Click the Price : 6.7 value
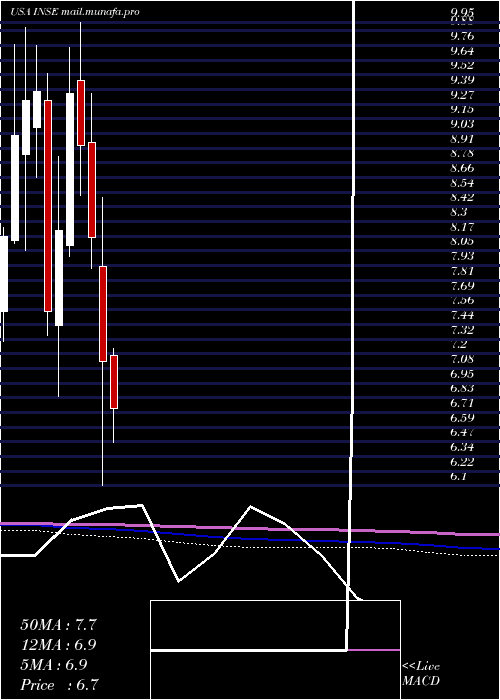The image size is (500, 700). click(59, 685)
